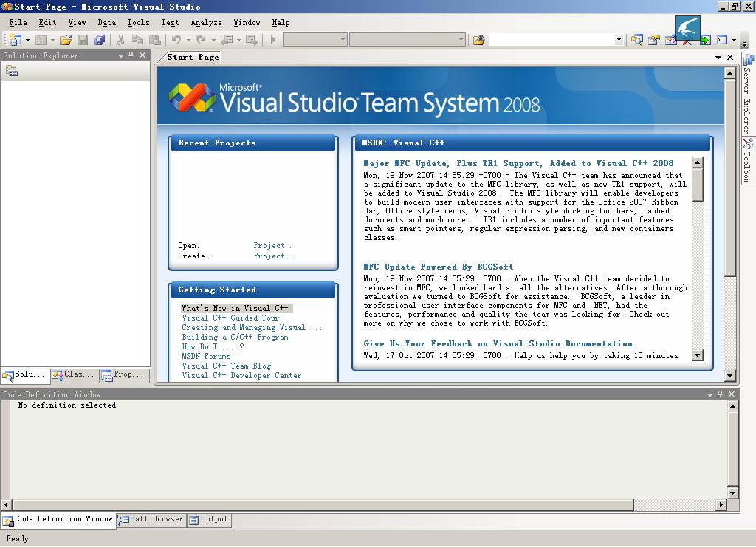Image resolution: width=756 pixels, height=548 pixels.
Task: Click the Create Project link
Action: [x=275, y=256]
